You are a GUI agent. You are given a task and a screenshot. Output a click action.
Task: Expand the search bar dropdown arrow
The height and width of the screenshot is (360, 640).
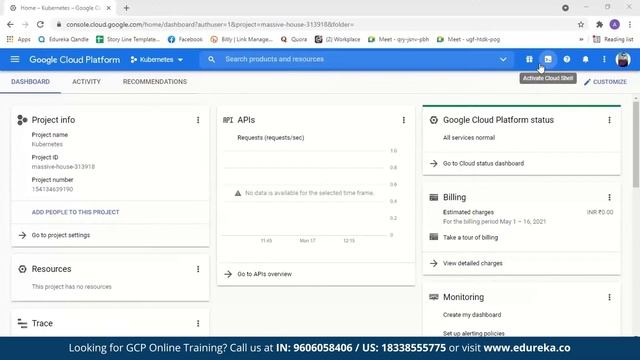(x=503, y=60)
